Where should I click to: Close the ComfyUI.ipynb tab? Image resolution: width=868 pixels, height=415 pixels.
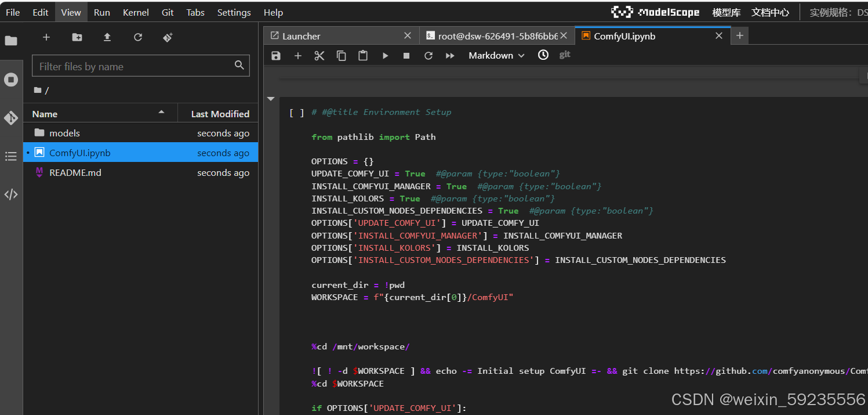pos(719,36)
